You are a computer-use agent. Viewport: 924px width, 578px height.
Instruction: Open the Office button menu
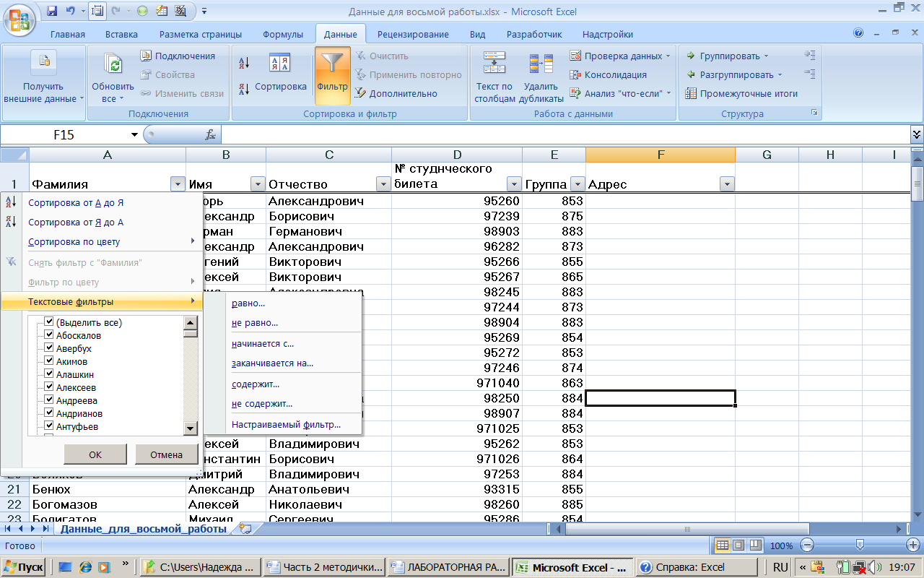19,20
